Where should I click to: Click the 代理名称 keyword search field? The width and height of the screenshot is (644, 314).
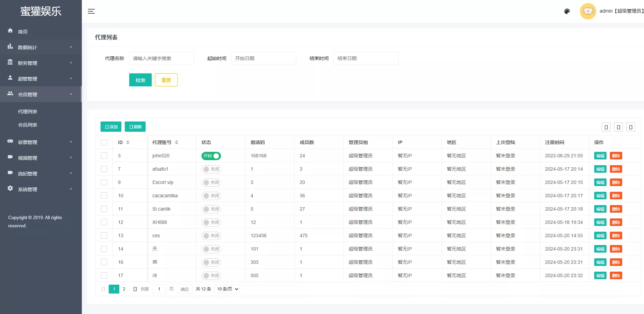161,58
